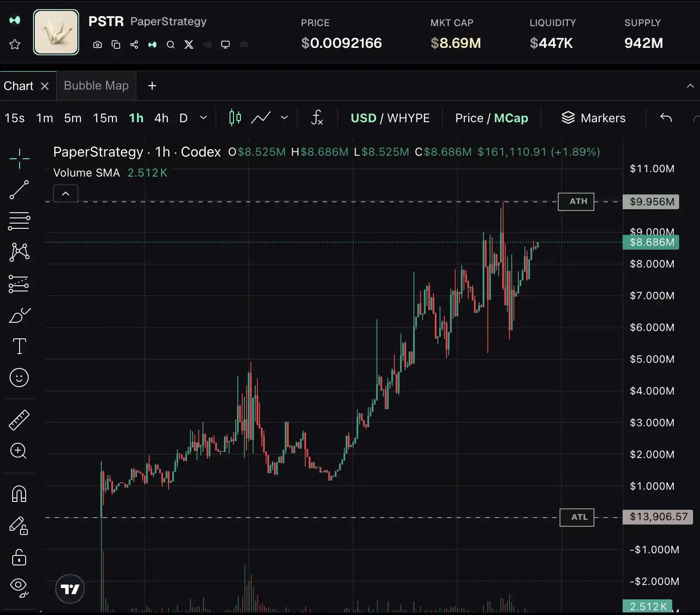Undo the last chart action

pos(666,117)
